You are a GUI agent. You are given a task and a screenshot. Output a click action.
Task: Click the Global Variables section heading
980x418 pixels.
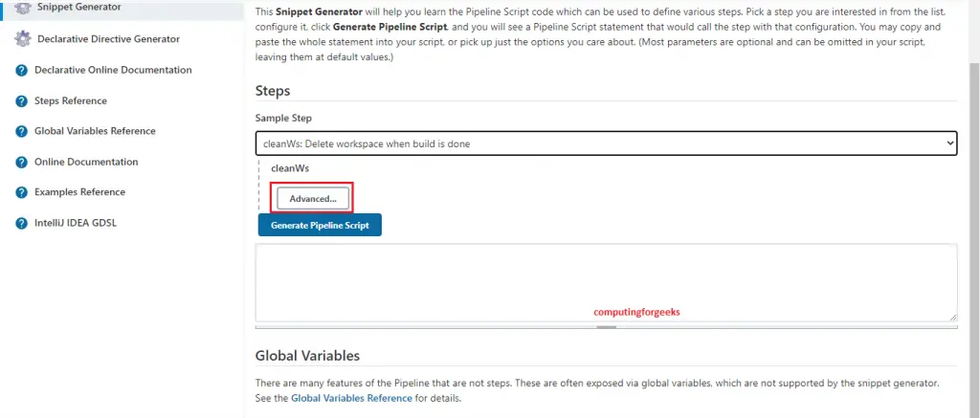click(307, 356)
